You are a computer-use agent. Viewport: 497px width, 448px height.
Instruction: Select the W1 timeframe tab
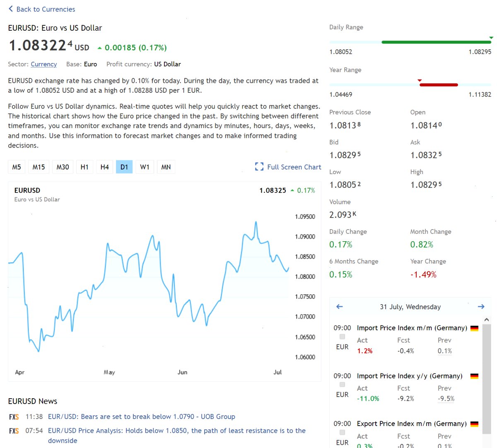145,167
